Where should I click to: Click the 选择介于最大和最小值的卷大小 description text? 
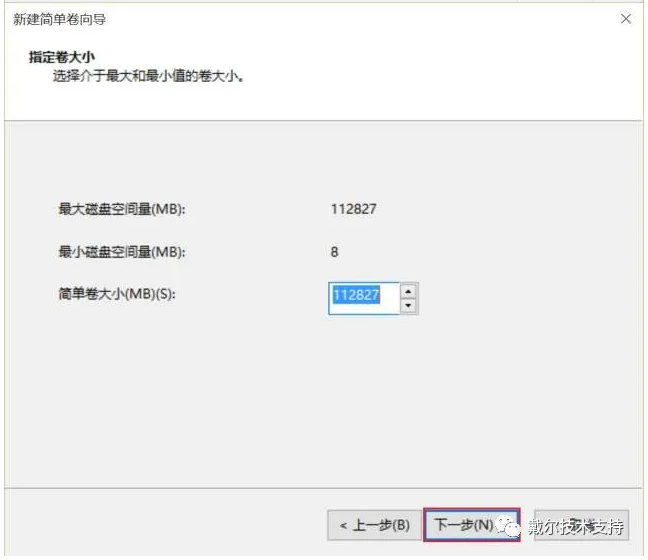[x=148, y=76]
